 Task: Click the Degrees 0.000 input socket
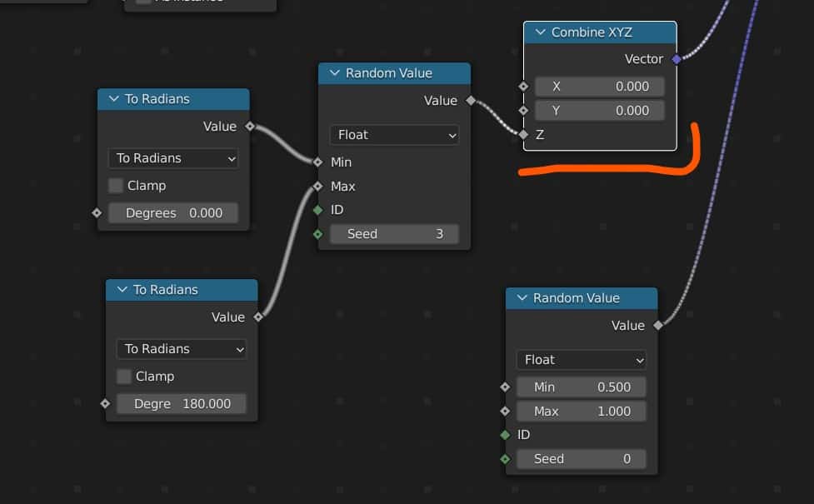coord(97,213)
